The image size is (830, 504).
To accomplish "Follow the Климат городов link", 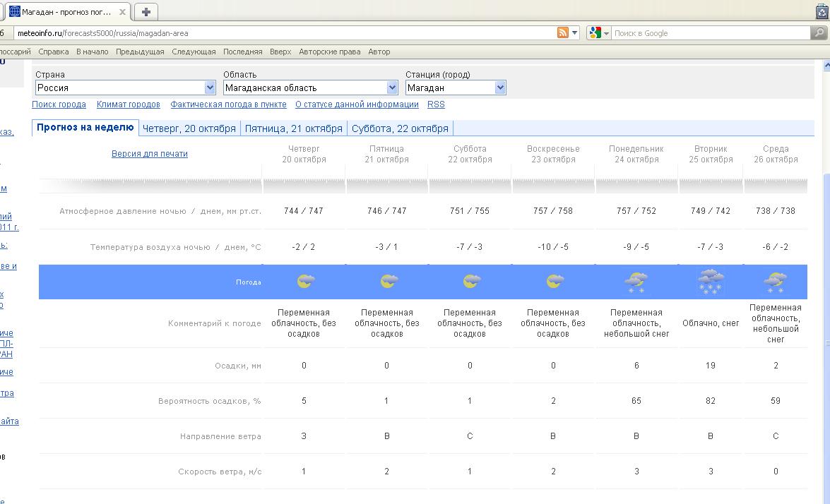I will click(129, 104).
